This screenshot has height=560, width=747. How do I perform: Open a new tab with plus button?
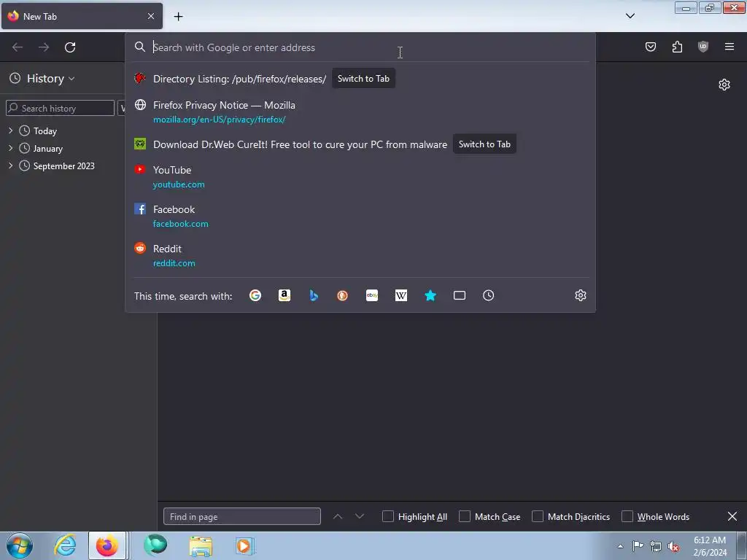coord(178,16)
